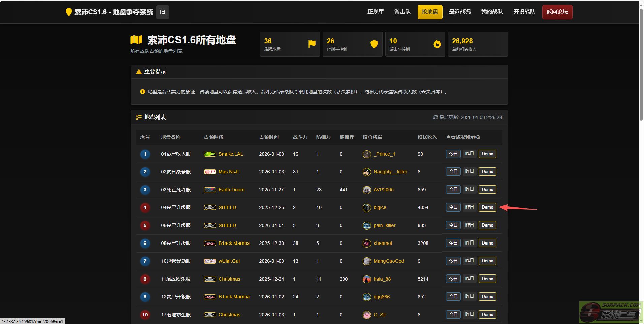Screen dimensions: 644x324
Task: Click 今日 for 01丧尸吃人服 row
Action: pyautogui.click(x=453, y=154)
